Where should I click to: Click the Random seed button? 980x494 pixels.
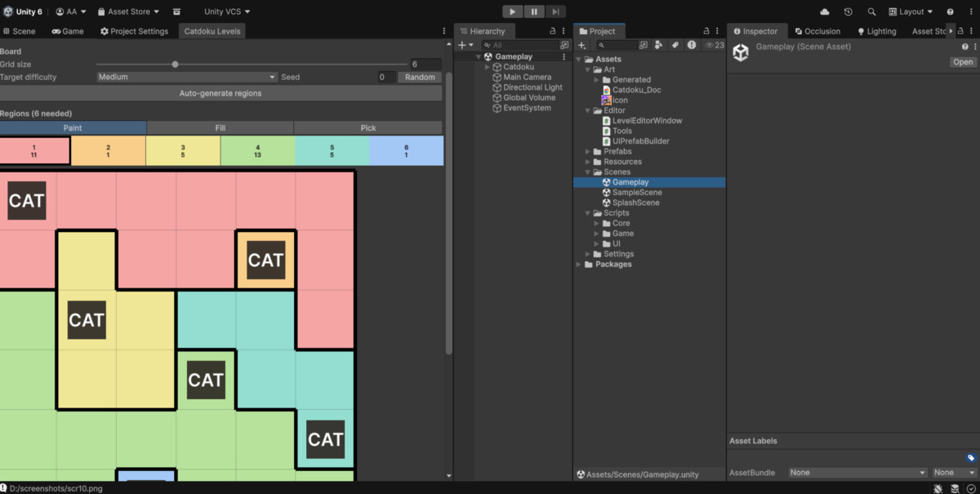(x=420, y=77)
